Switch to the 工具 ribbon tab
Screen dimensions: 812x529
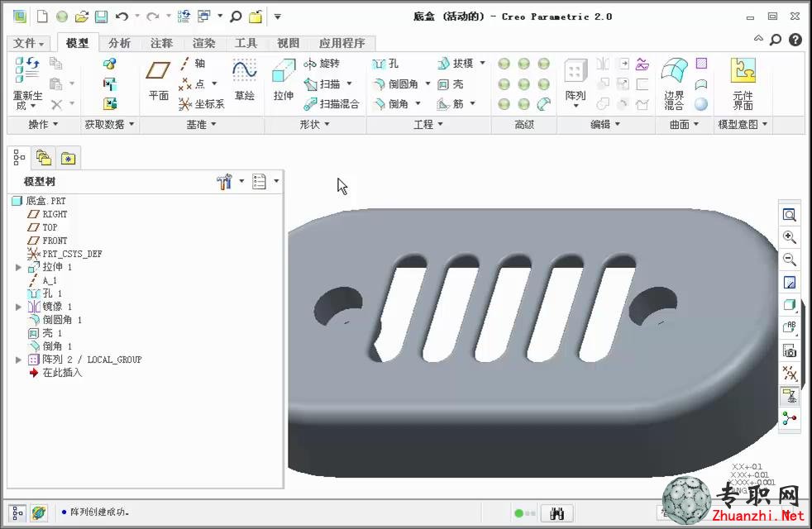[x=246, y=44]
